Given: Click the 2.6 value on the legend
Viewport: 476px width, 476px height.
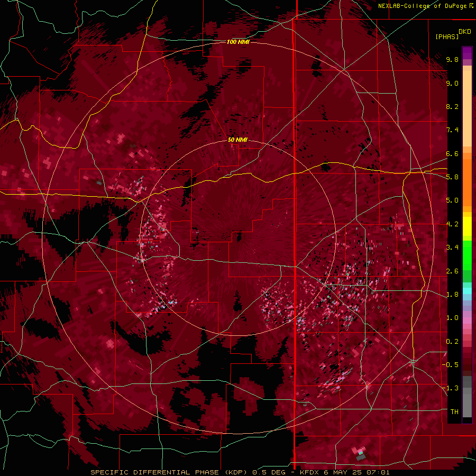Looking at the screenshot, I should 452,271.
